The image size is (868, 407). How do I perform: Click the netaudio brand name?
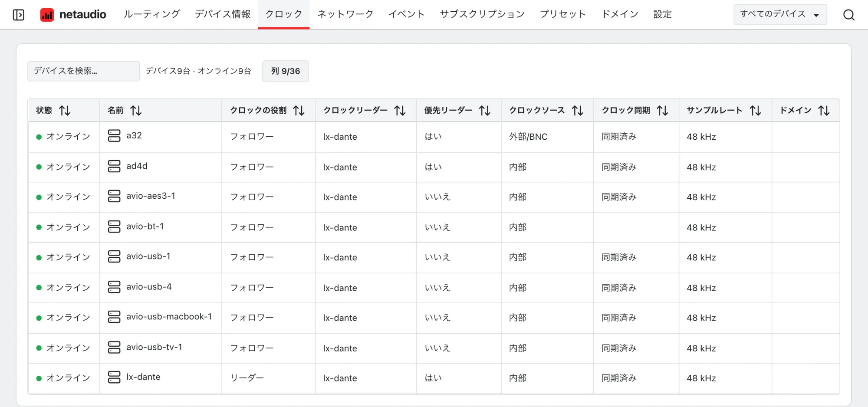82,15
